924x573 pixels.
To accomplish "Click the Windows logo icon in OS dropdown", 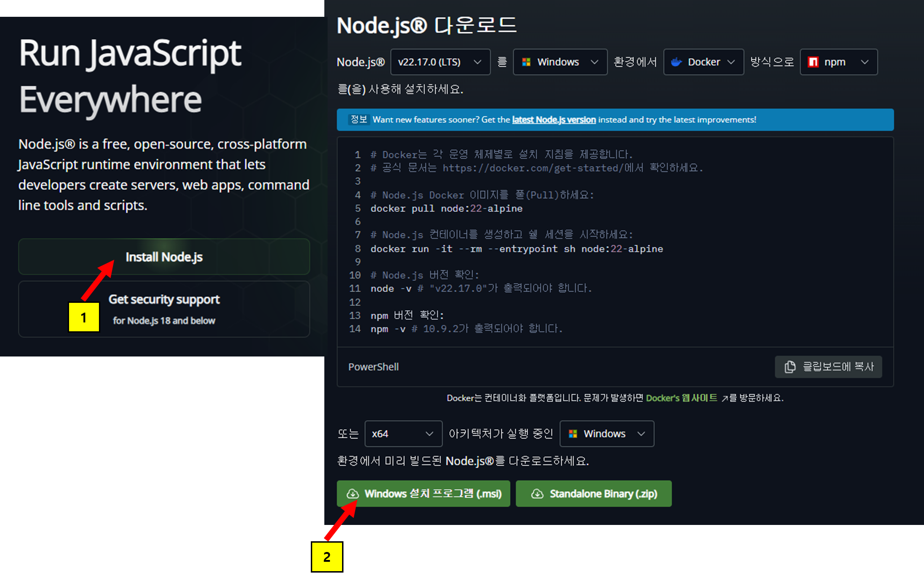I will [526, 62].
